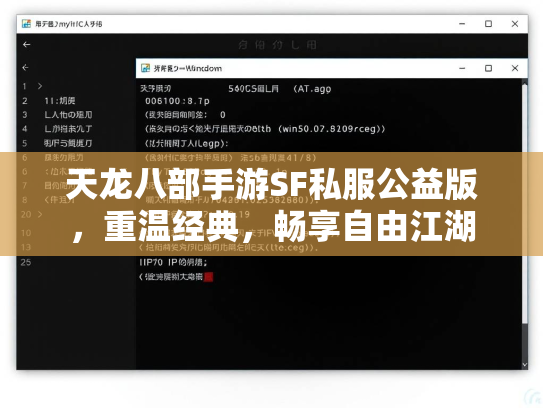
Task: Select the sidebar row numbered 4
Action: pos(58,129)
